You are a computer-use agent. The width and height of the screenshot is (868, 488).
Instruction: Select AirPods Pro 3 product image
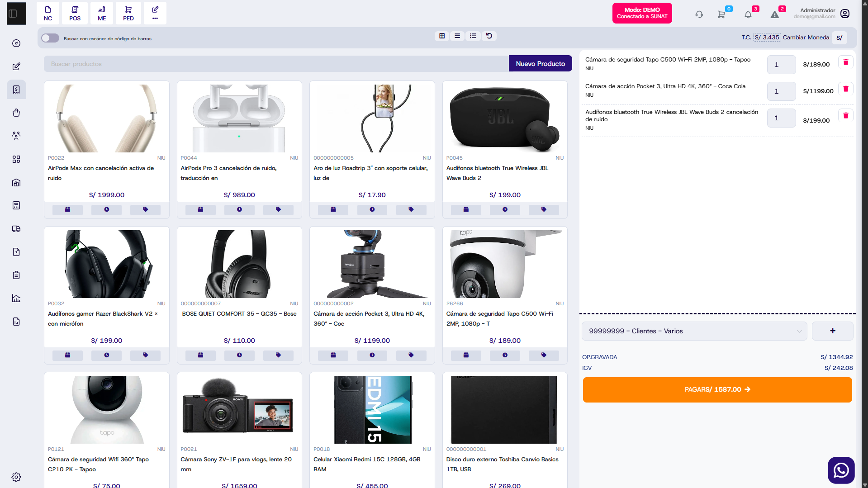coord(239,118)
